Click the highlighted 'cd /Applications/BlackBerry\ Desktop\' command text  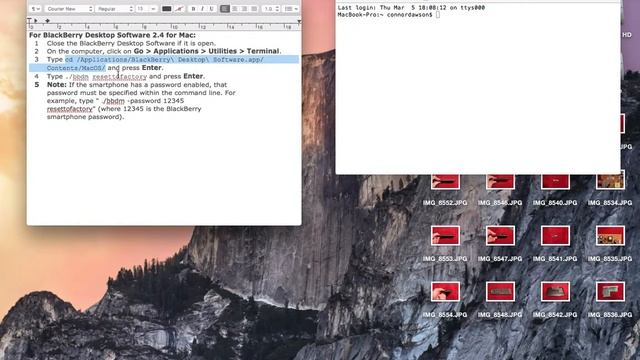[137, 60]
